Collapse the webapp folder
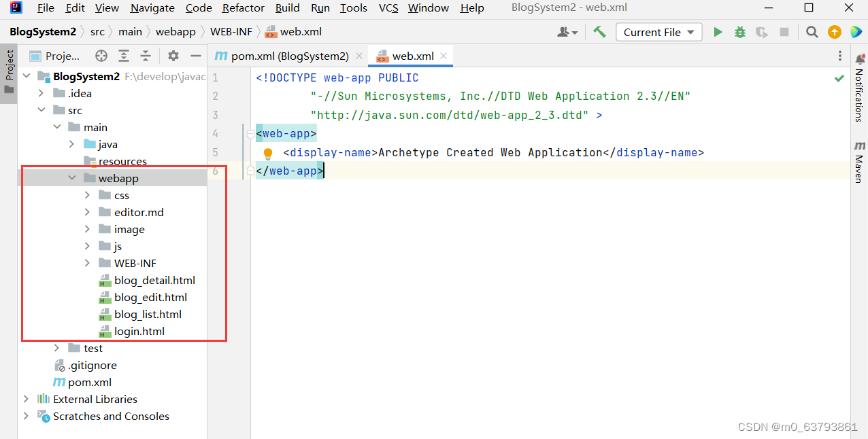The image size is (868, 439). (x=72, y=178)
